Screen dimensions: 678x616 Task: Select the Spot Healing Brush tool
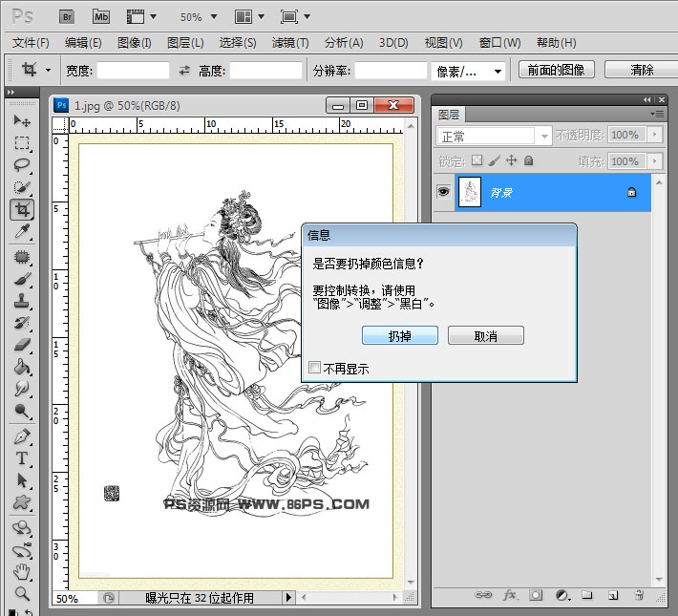tap(22, 258)
